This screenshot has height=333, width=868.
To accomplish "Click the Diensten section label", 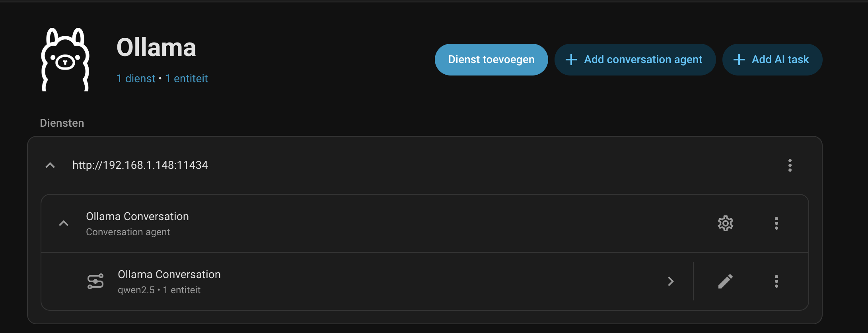I will 62,123.
